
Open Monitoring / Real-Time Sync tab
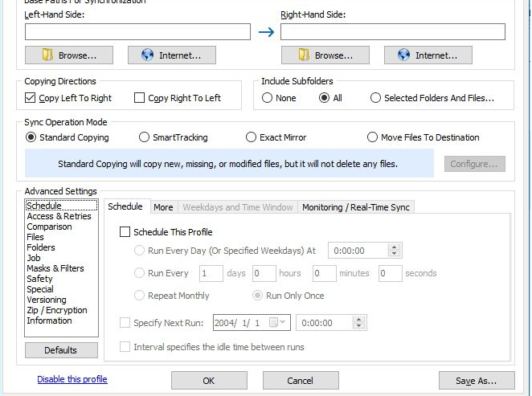(x=356, y=207)
